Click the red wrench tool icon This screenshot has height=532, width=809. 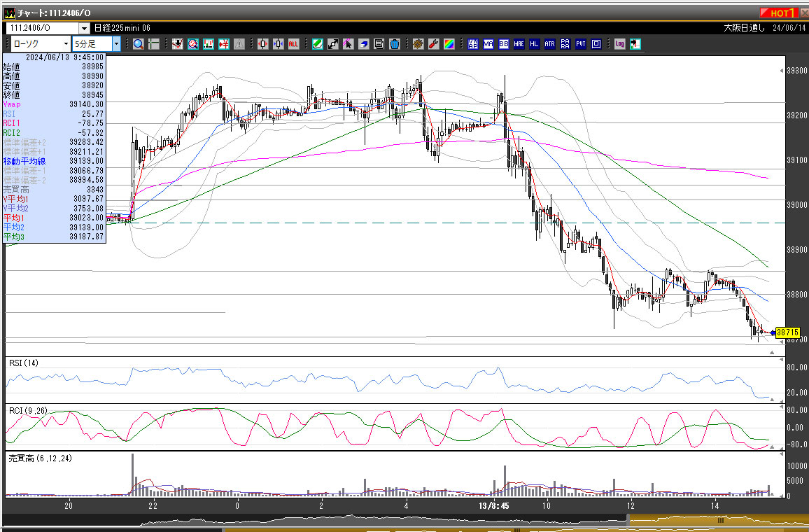434,44
